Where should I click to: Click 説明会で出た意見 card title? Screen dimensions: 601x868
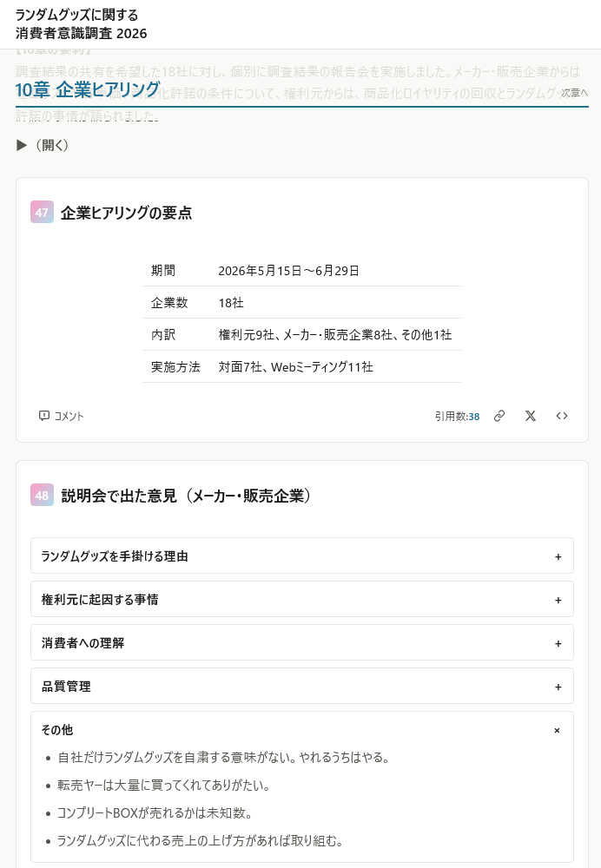pyautogui.click(x=186, y=496)
